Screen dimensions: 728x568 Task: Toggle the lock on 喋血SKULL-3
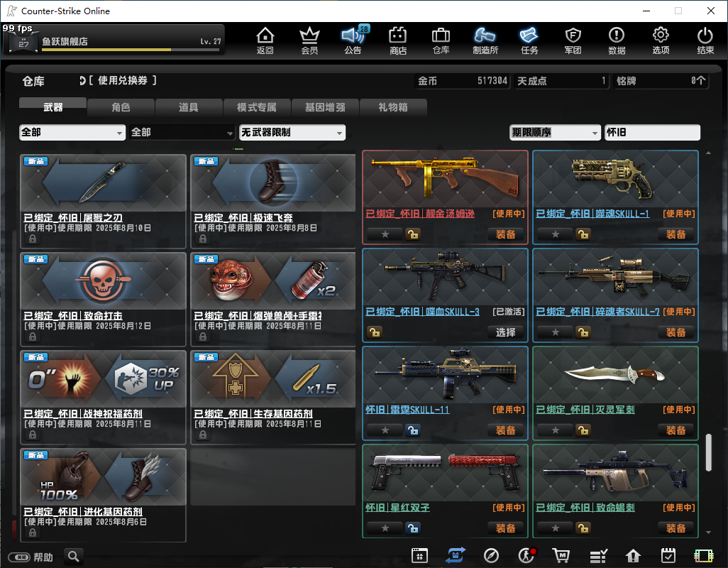tap(374, 332)
